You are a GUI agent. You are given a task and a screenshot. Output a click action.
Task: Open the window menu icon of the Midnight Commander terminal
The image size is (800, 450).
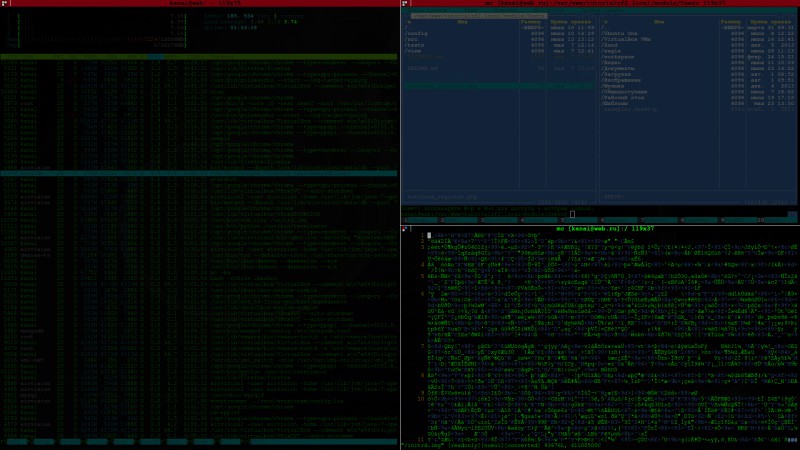[405, 3]
